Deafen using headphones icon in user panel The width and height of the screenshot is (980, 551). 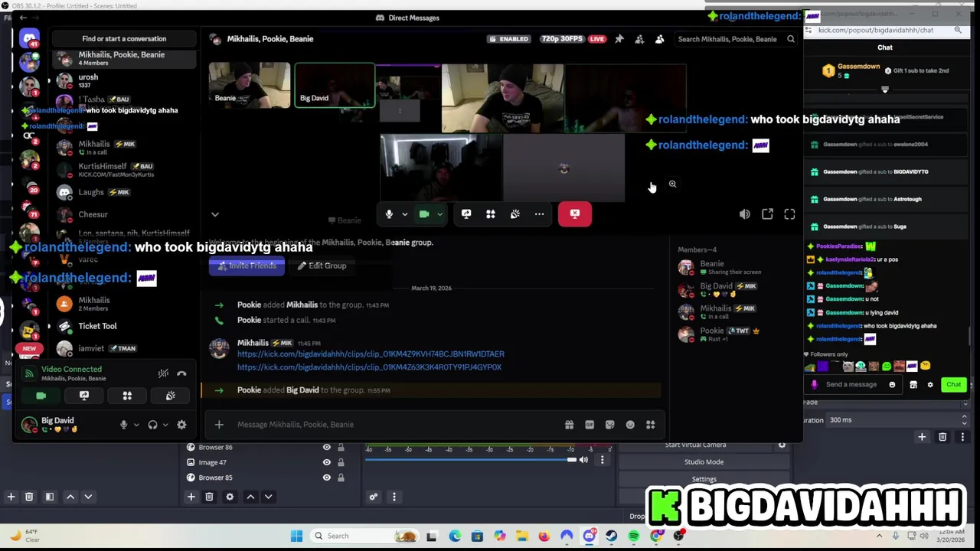pyautogui.click(x=152, y=425)
